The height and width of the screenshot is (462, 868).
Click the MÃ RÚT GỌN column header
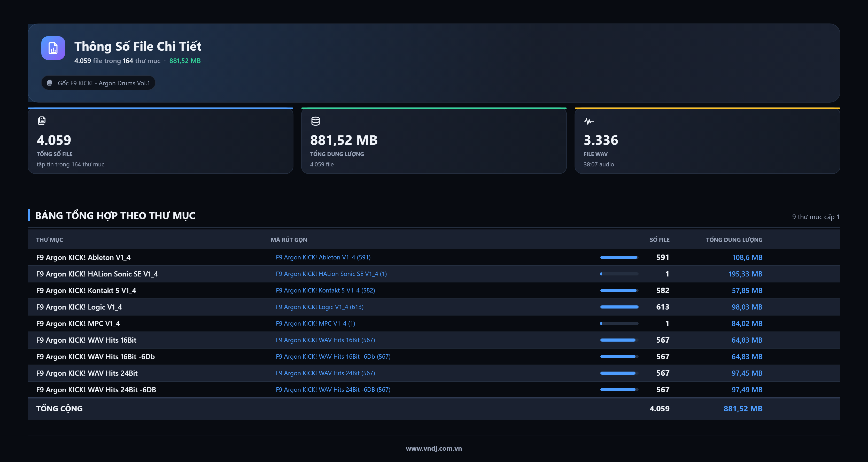(289, 240)
